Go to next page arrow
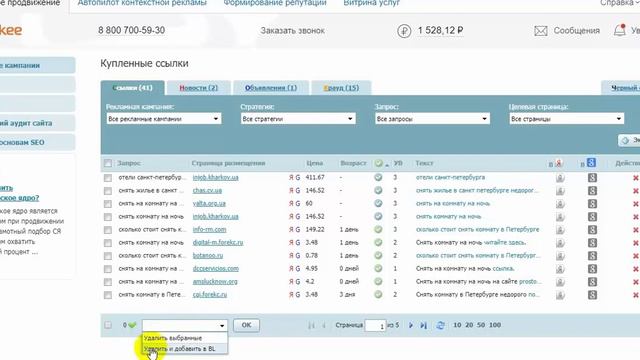Image resolution: width=640 pixels, height=360 pixels. coord(411,325)
